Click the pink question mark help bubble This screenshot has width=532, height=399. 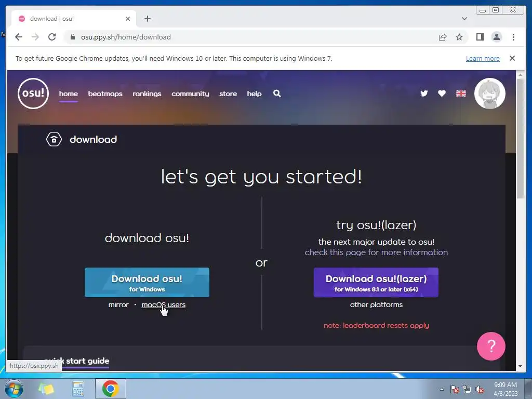tap(491, 346)
